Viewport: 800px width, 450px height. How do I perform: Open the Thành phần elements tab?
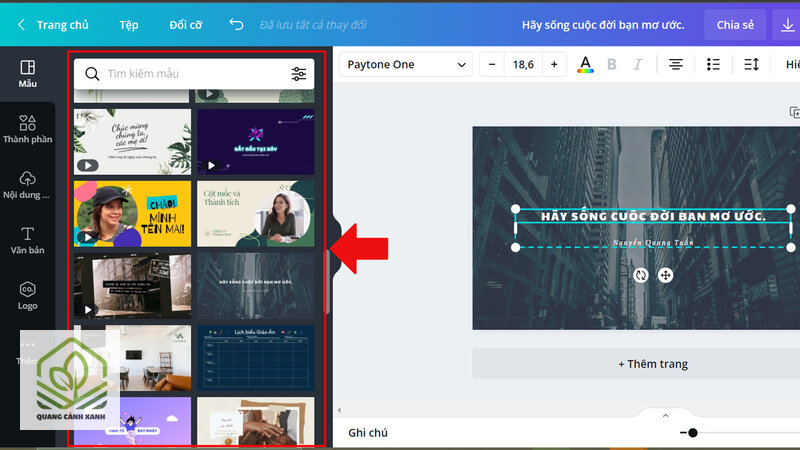point(28,129)
